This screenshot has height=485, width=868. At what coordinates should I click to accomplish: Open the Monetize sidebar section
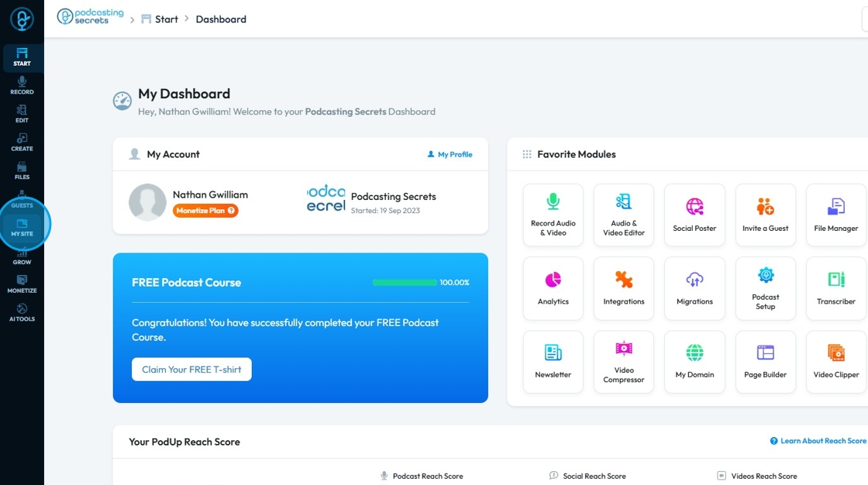(22, 284)
